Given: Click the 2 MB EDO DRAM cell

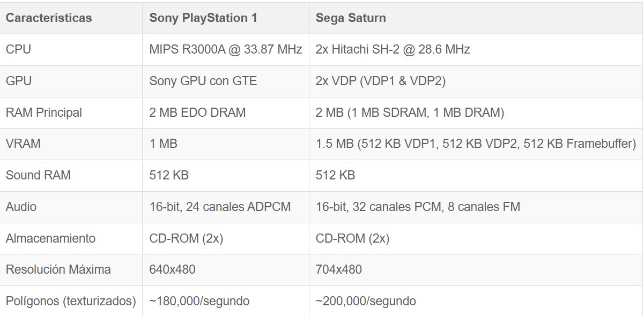Looking at the screenshot, I should 197,112.
